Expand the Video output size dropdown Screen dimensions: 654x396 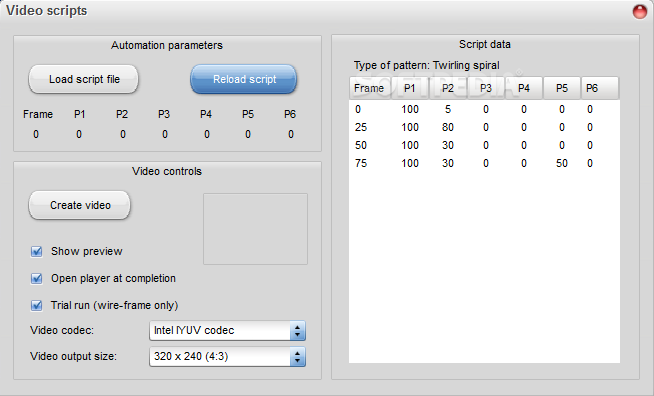227,356
